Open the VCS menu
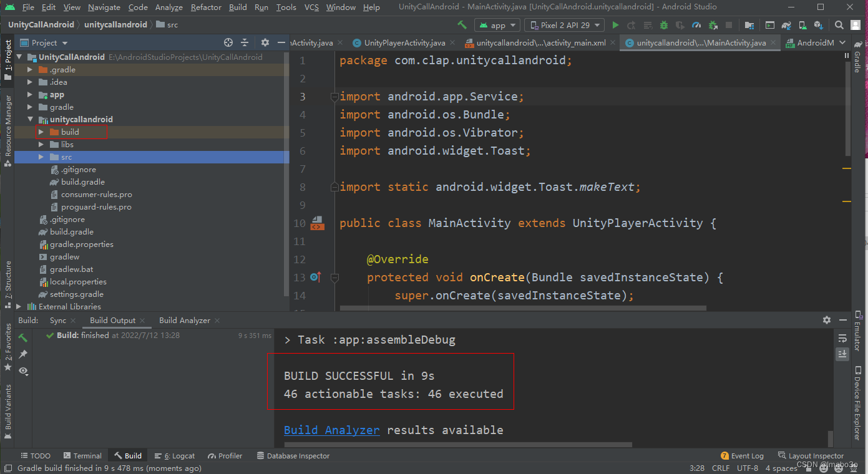Screen dimensions: 868x474 311,7
